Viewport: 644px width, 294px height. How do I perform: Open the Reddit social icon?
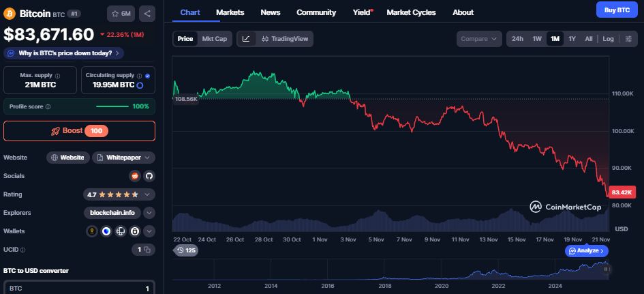[x=134, y=176]
